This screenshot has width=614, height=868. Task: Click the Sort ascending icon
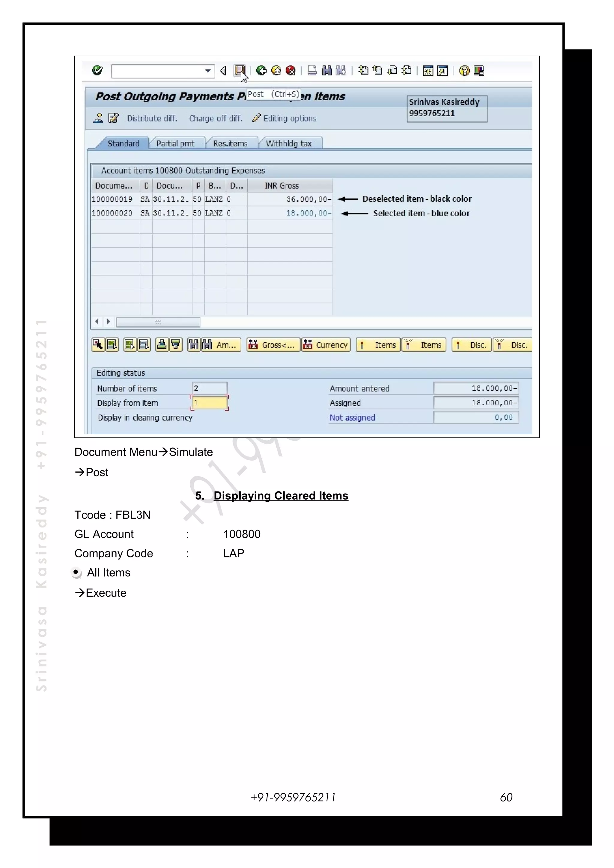162,344
